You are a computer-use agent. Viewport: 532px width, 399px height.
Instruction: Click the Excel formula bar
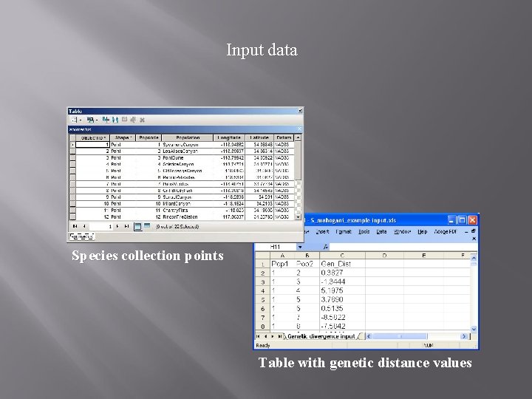point(403,247)
